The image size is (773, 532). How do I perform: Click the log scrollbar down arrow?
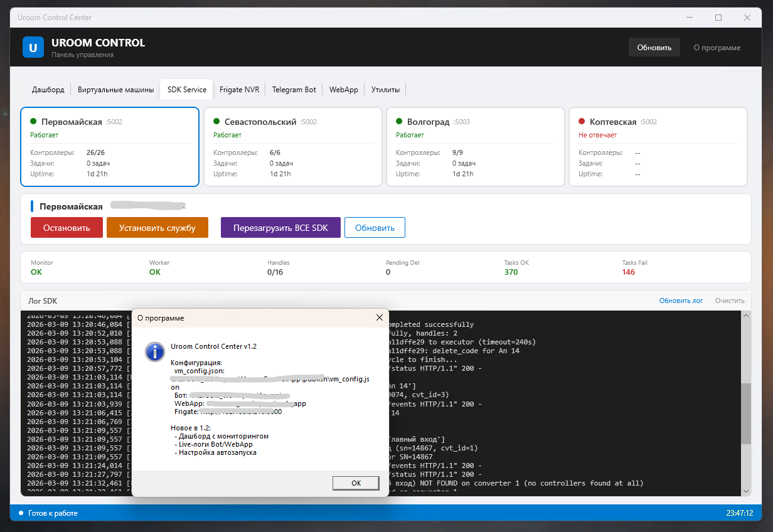click(x=746, y=491)
